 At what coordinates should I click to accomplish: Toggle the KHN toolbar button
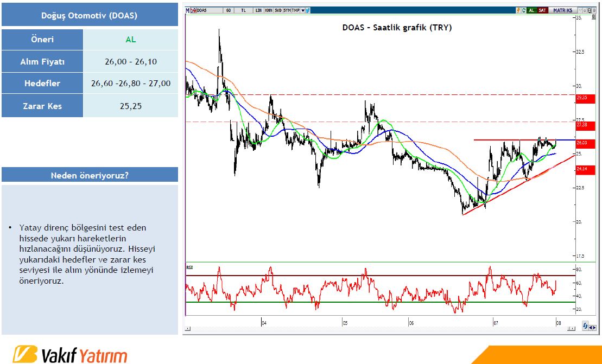(269, 10)
